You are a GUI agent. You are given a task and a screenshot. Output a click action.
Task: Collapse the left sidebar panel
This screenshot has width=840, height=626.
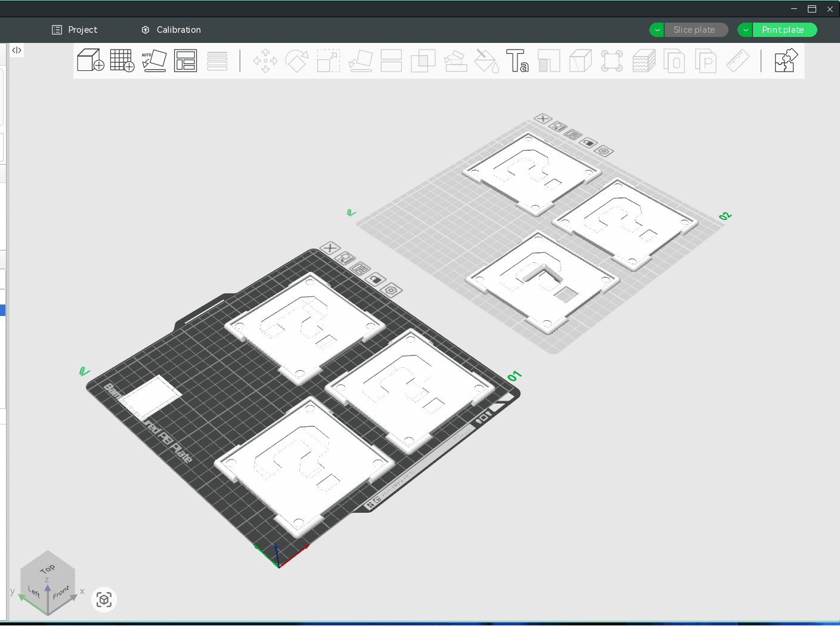(x=17, y=50)
